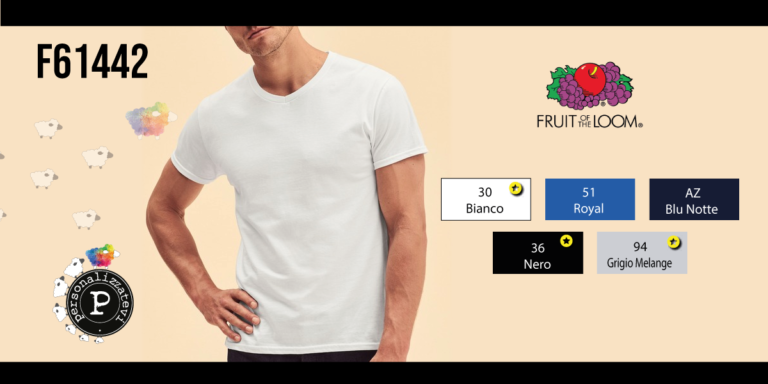Pick the 36 Nero black swatch
Image resolution: width=768 pixels, height=384 pixels.
(x=538, y=253)
